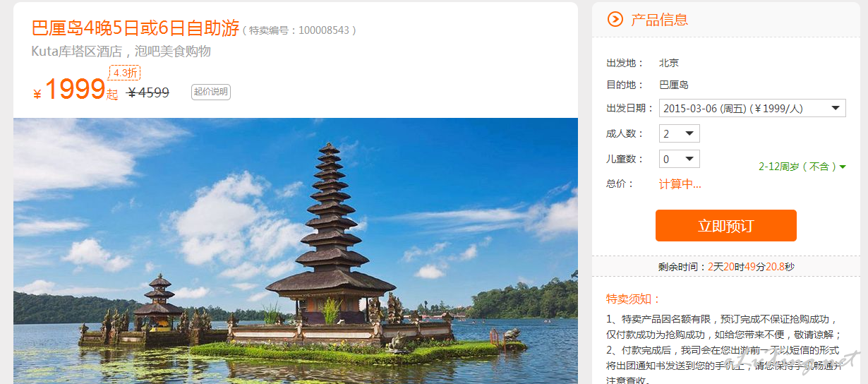The image size is (868, 384).
Task: Click the crossed-out original price 4599
Action: tap(148, 92)
